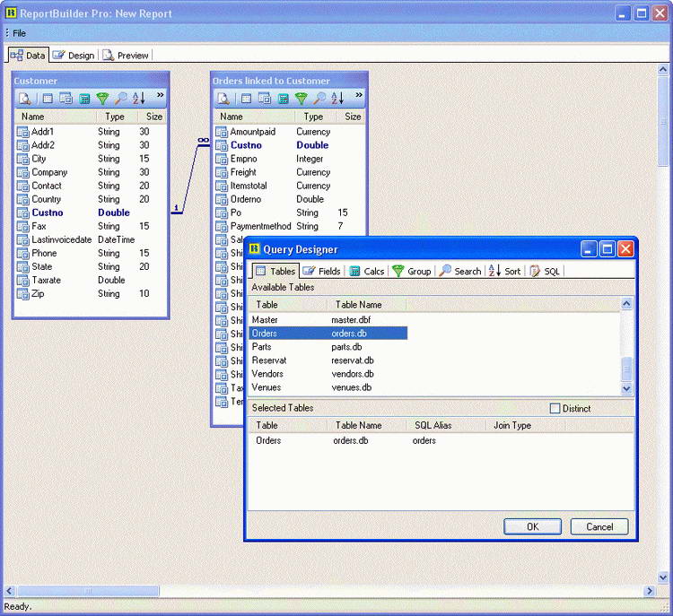Select Freight field icon in Orders panel
The image size is (673, 616).
click(x=222, y=172)
